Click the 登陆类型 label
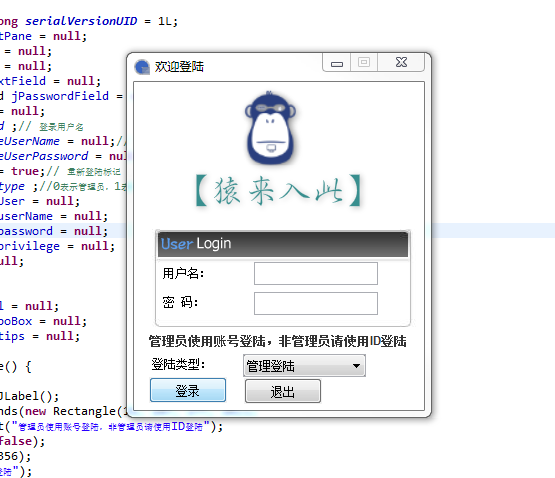Screen dimensions: 555x478 178,364
